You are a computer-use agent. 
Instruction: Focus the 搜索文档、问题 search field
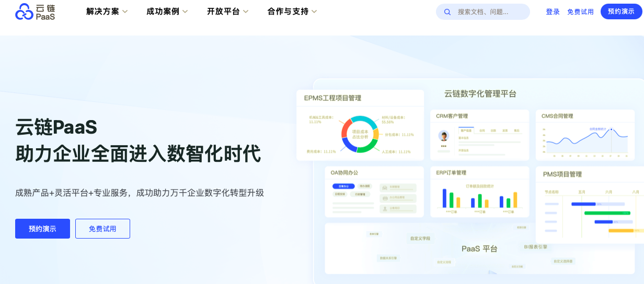coord(489,11)
